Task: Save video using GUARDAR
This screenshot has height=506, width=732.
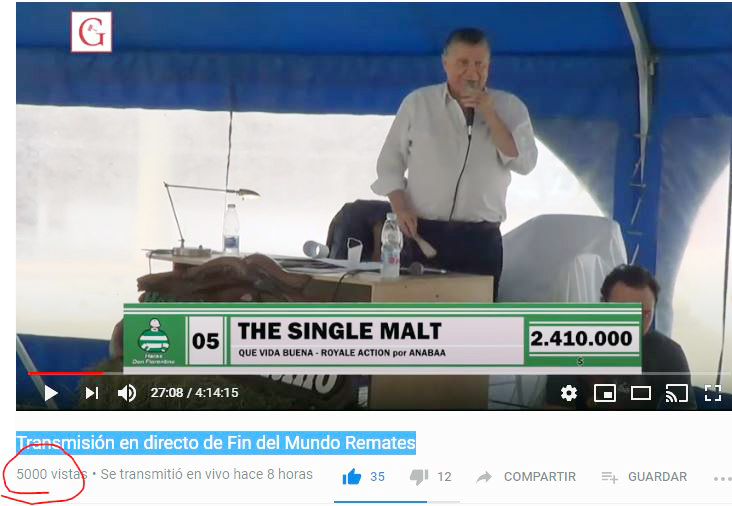Action: click(657, 477)
